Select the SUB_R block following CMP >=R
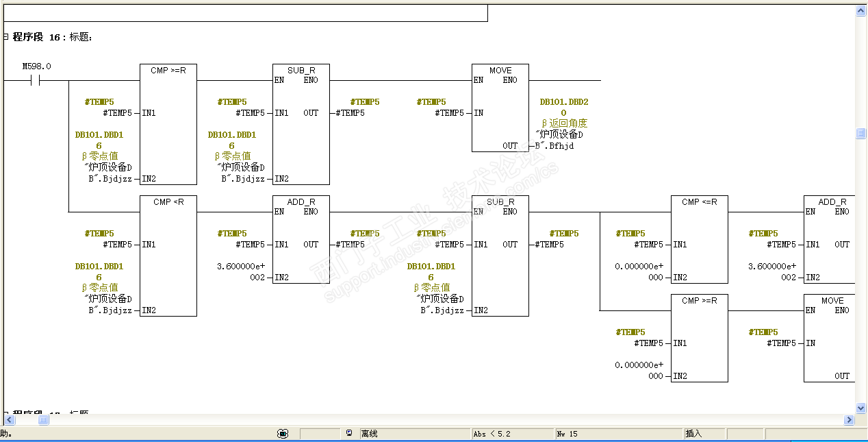Screen dimensions: 868x442 pos(301,125)
